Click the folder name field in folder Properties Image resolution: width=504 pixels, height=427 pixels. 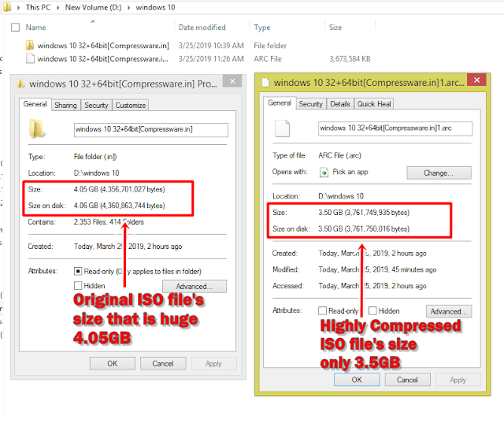(151, 129)
